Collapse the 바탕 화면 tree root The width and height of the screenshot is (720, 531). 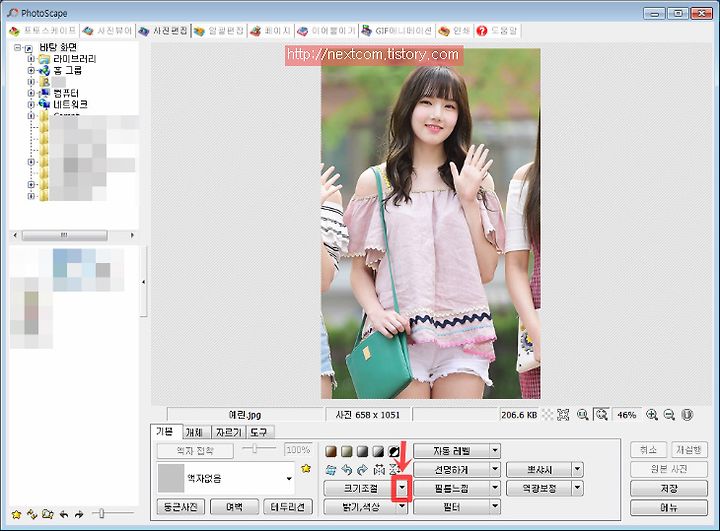(x=17, y=47)
